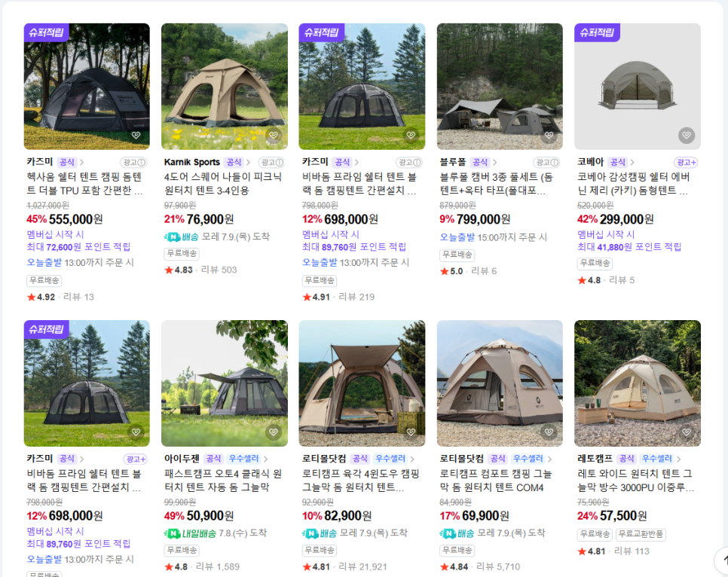Click chevron after 레토캠프 우수셀러
This screenshot has height=577, width=728.
coord(679,459)
